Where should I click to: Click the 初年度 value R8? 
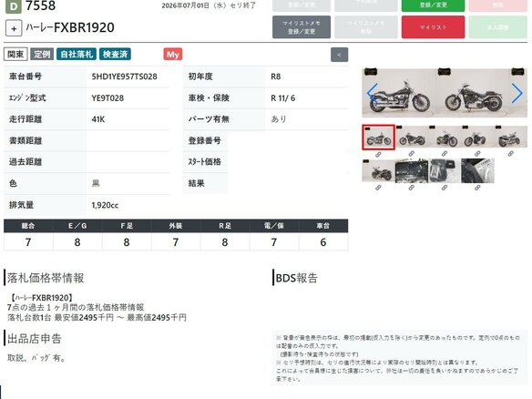coord(275,77)
